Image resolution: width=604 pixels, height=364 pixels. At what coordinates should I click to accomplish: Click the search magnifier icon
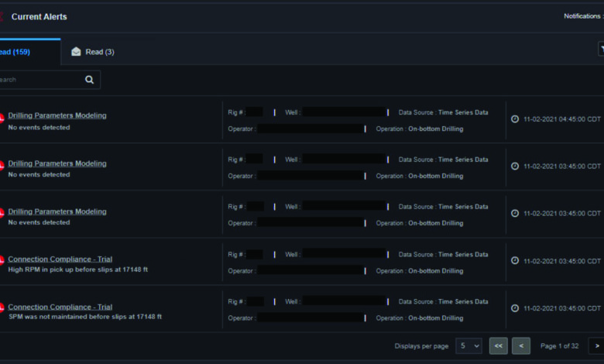[90, 79]
